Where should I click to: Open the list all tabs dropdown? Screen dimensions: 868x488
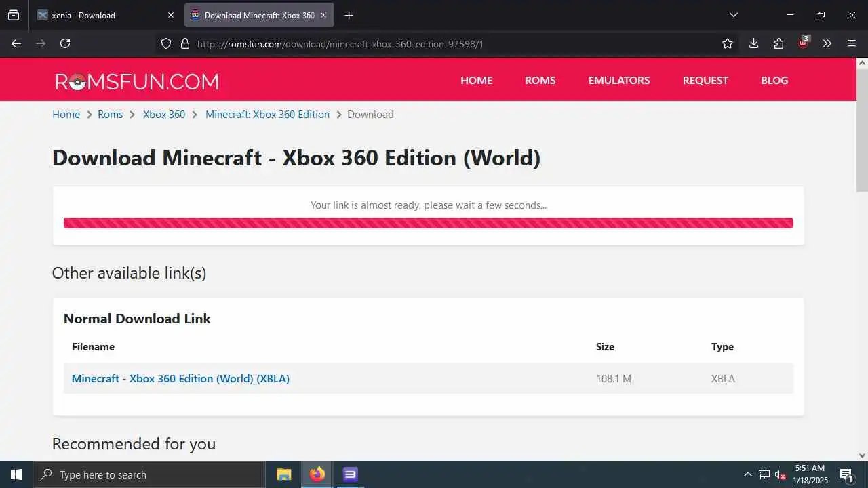pyautogui.click(x=733, y=15)
